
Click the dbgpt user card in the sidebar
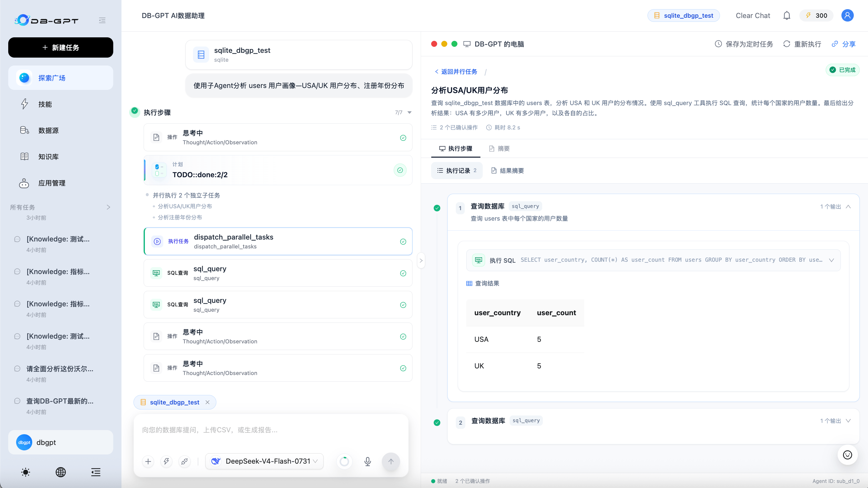(x=61, y=442)
